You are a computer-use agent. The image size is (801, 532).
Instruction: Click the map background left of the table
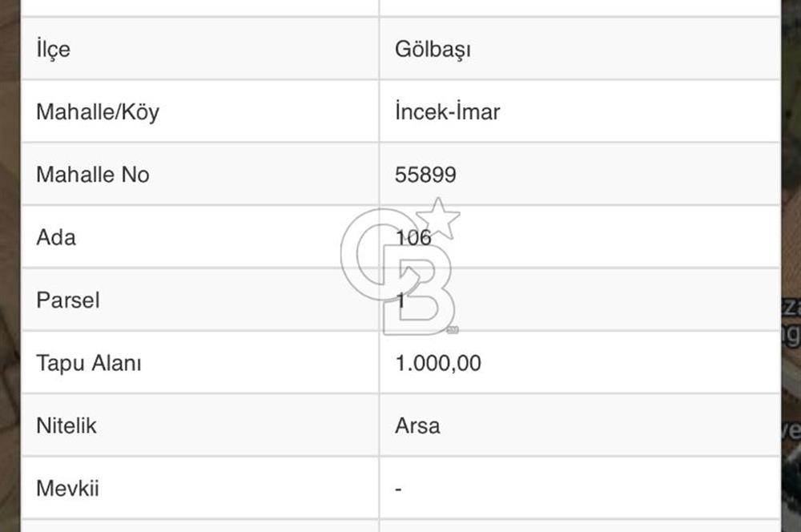point(10,266)
